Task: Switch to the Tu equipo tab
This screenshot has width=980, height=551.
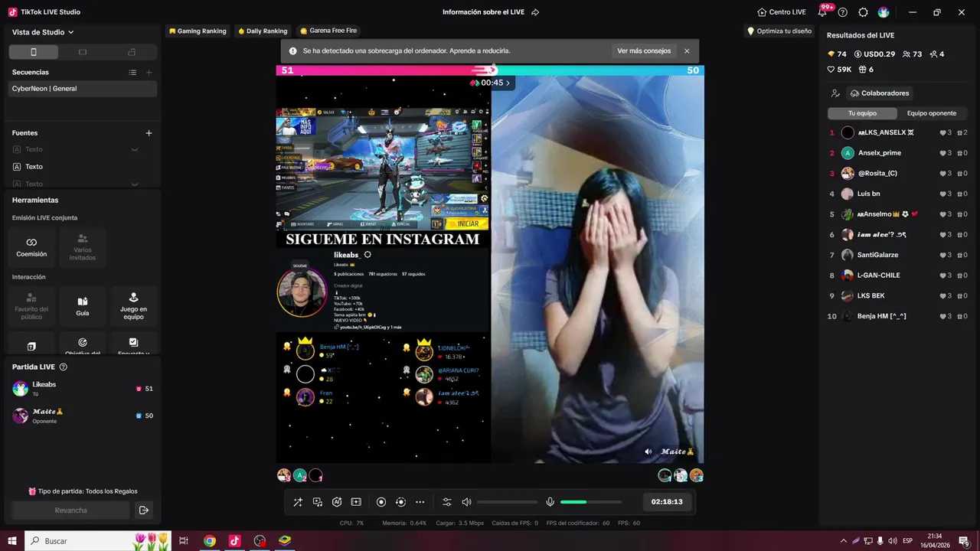Action: pyautogui.click(x=862, y=113)
